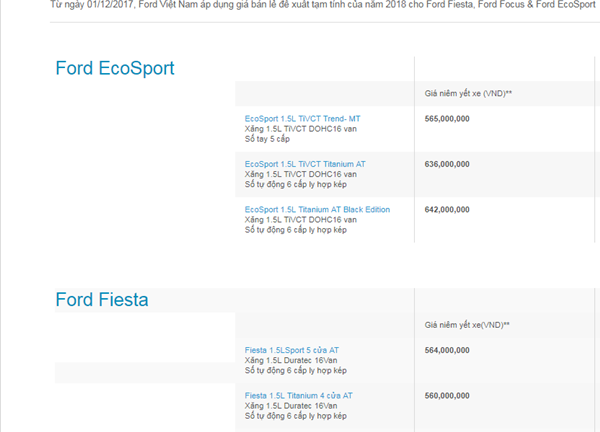Open the EcoSport 1.5L TiVCT Titanium AT link
600x432 pixels.
pos(305,164)
